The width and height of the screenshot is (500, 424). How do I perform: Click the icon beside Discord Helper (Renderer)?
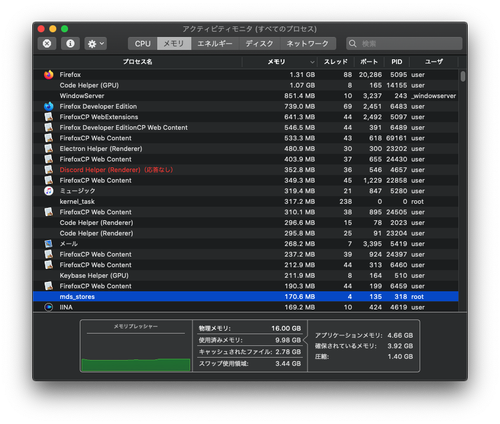49,170
